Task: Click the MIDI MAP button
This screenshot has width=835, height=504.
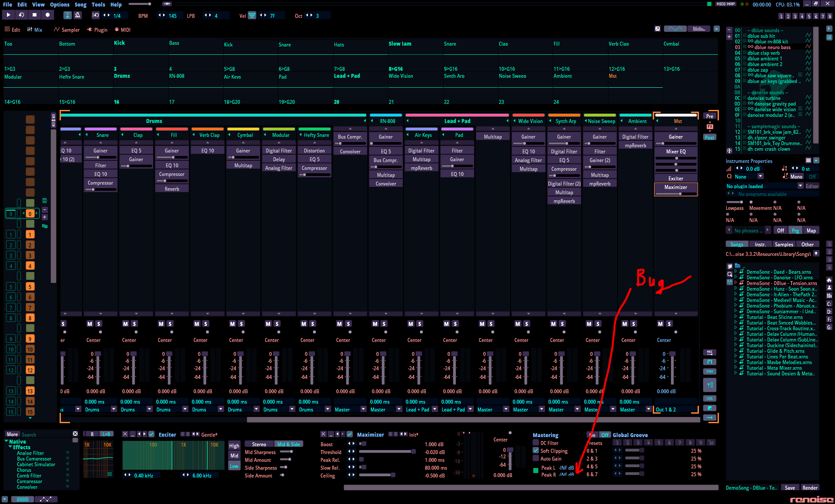Action: tap(726, 4)
